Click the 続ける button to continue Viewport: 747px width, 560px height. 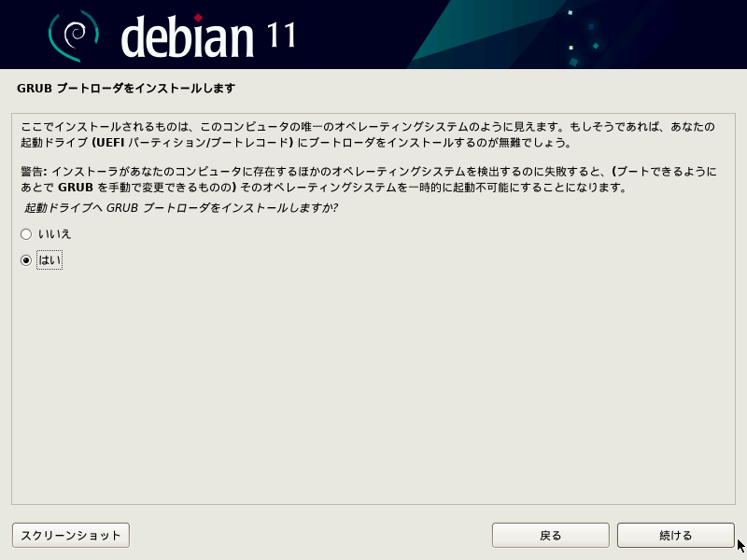click(675, 535)
